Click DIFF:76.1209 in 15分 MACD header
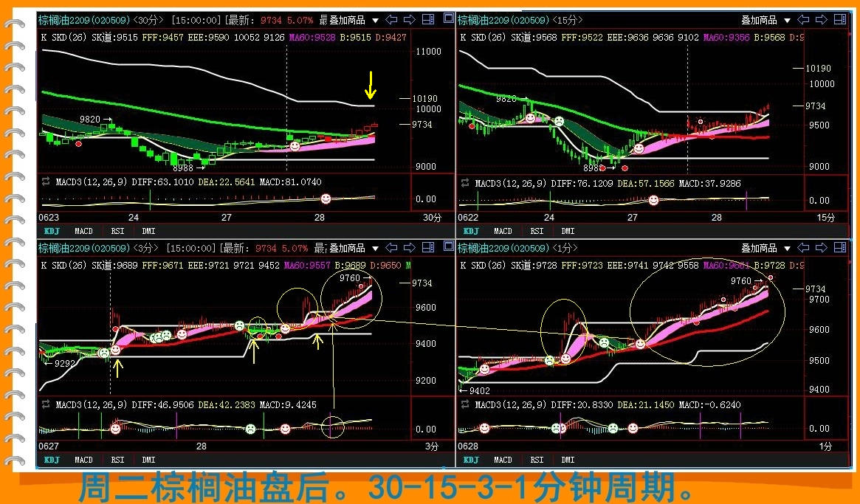 pyautogui.click(x=582, y=183)
